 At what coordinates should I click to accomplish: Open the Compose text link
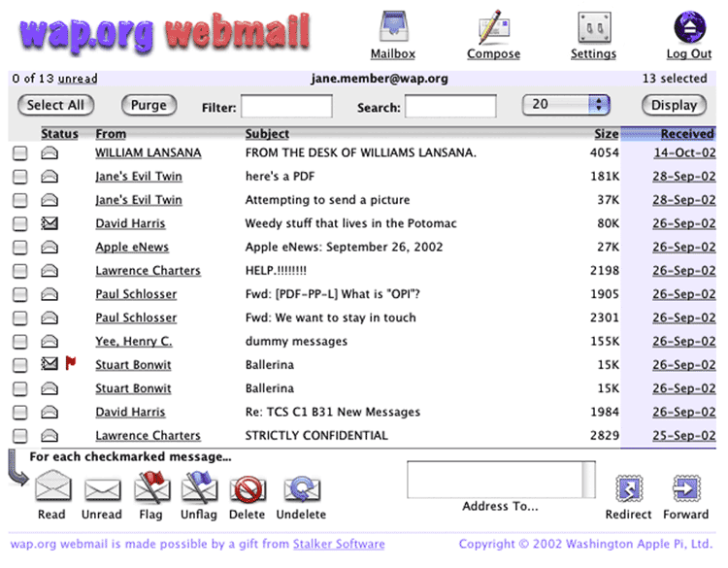coord(493,53)
